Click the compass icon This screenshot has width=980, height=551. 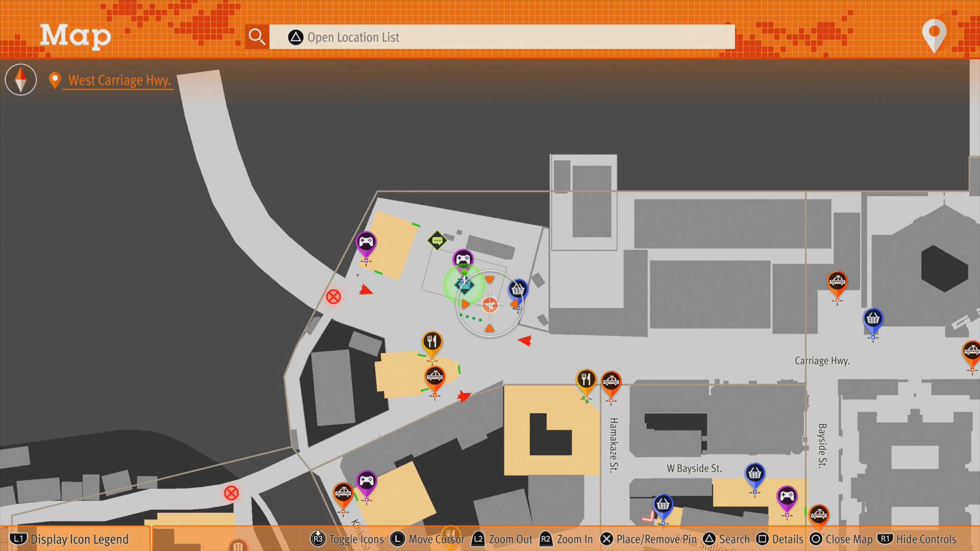tap(21, 80)
